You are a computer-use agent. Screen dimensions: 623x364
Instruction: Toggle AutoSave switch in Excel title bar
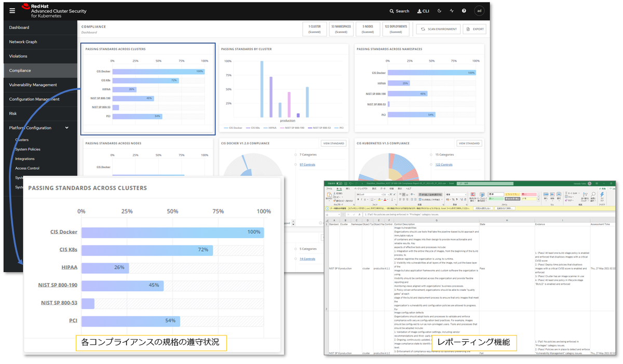click(x=340, y=183)
